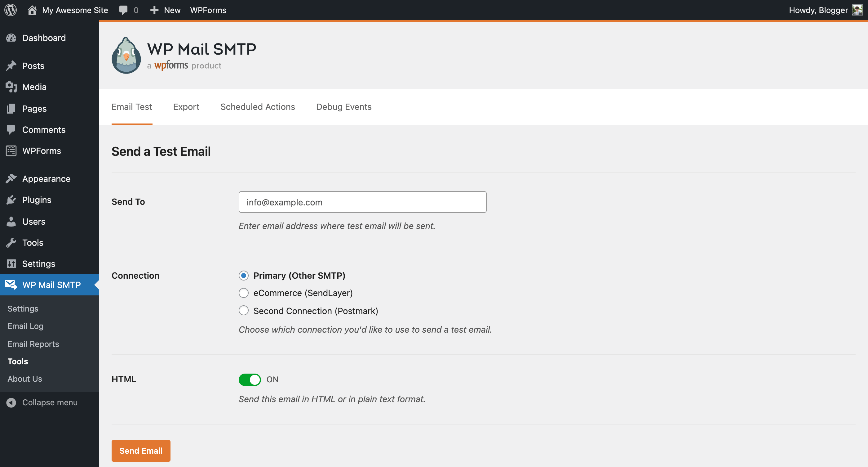Select Second Connection (Postmark) option
Image resolution: width=868 pixels, height=467 pixels.
tap(243, 311)
